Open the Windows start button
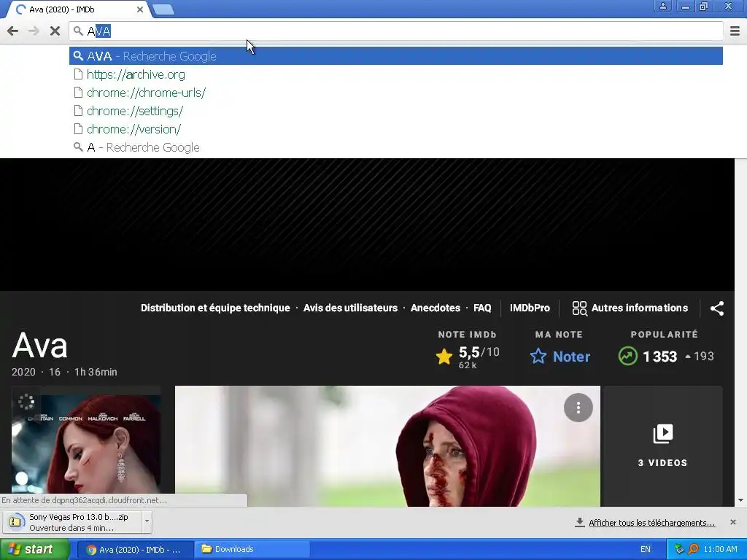Screen dimensions: 747x560 click(34, 550)
